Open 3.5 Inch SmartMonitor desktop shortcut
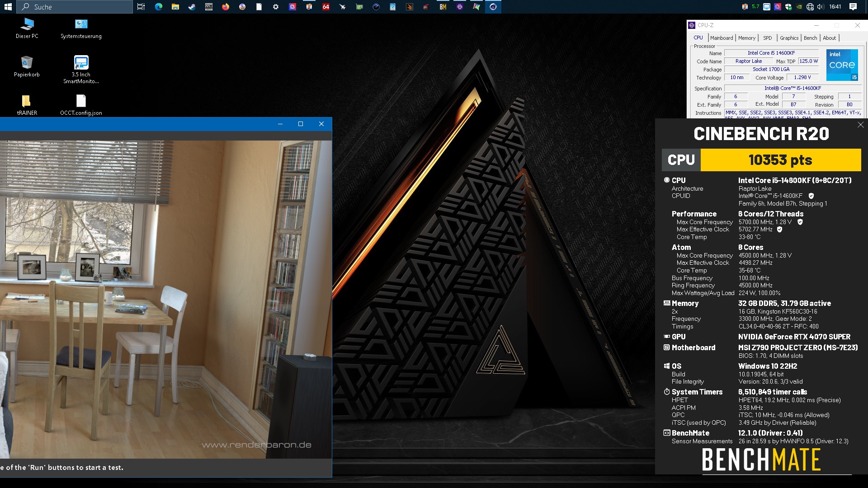The height and width of the screenshot is (488, 868). pyautogui.click(x=81, y=70)
